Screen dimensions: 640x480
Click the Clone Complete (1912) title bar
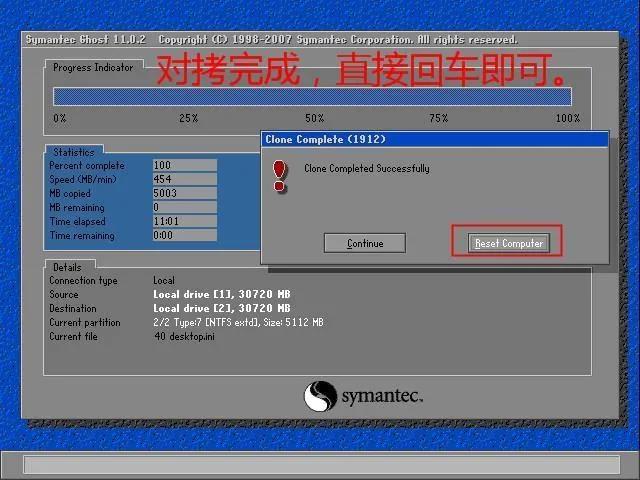[x=434, y=139]
